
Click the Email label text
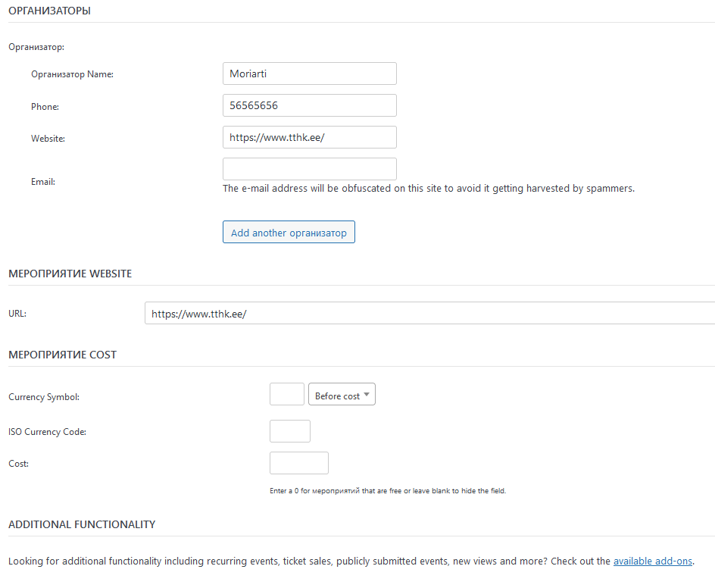tap(43, 182)
